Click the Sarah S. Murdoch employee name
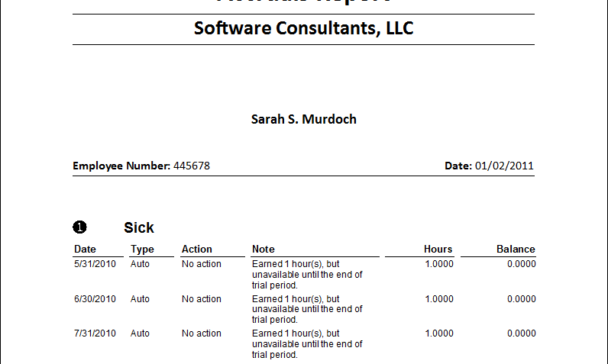Screen dimensions: 608x364 (x=303, y=119)
